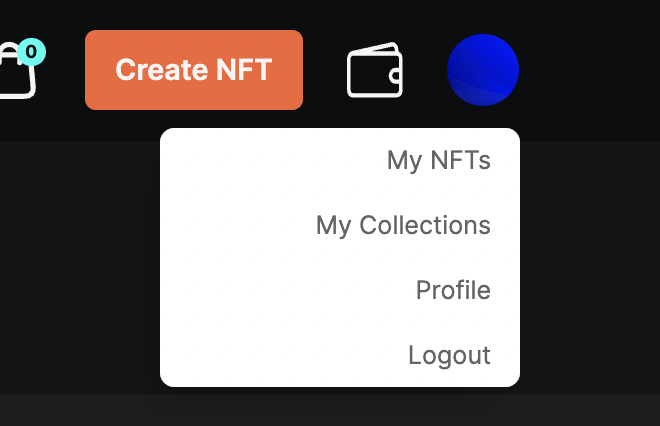This screenshot has height=426, width=660.
Task: Click Logout in the user menu
Action: click(449, 355)
